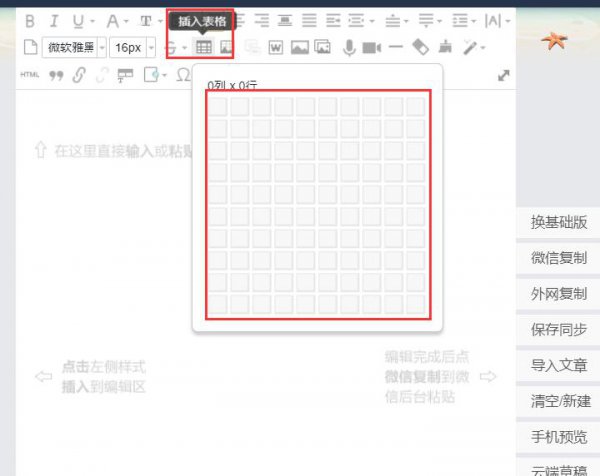
Task: Click the 微信复制 button
Action: tap(558, 258)
